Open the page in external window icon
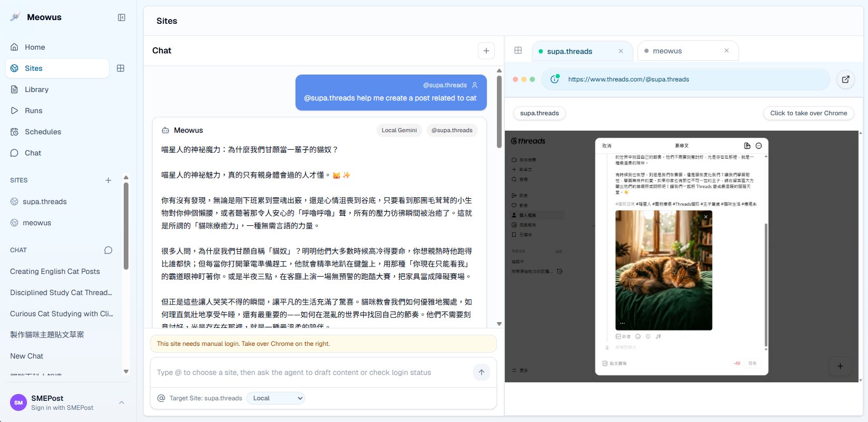 [x=846, y=79]
